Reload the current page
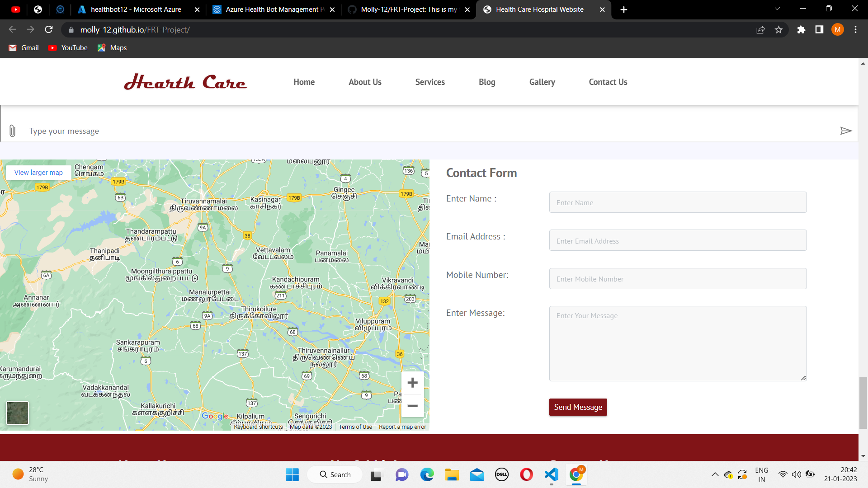The width and height of the screenshot is (868, 488). click(49, 30)
